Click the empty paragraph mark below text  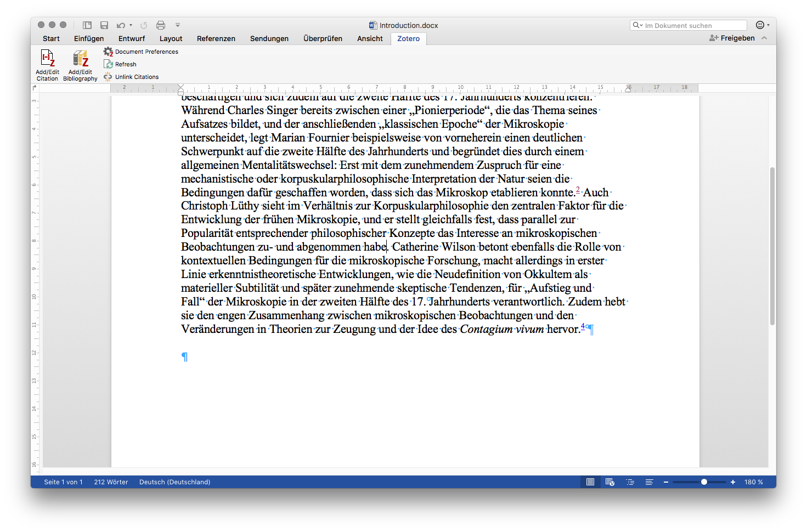pyautogui.click(x=184, y=357)
